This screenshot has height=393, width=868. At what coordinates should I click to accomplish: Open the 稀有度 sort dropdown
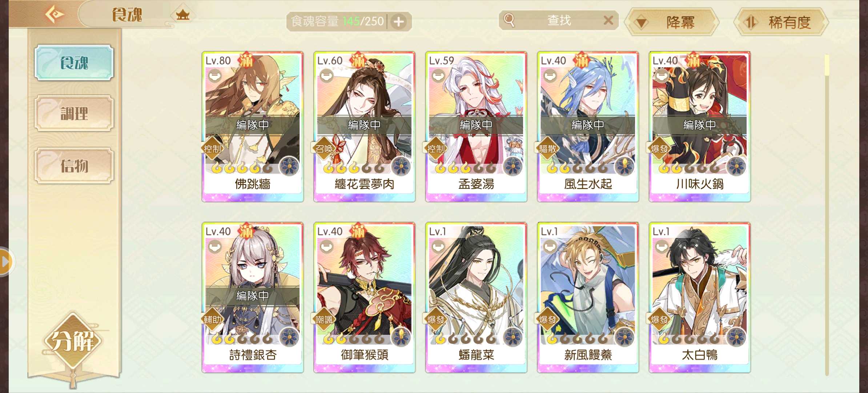click(x=781, y=22)
